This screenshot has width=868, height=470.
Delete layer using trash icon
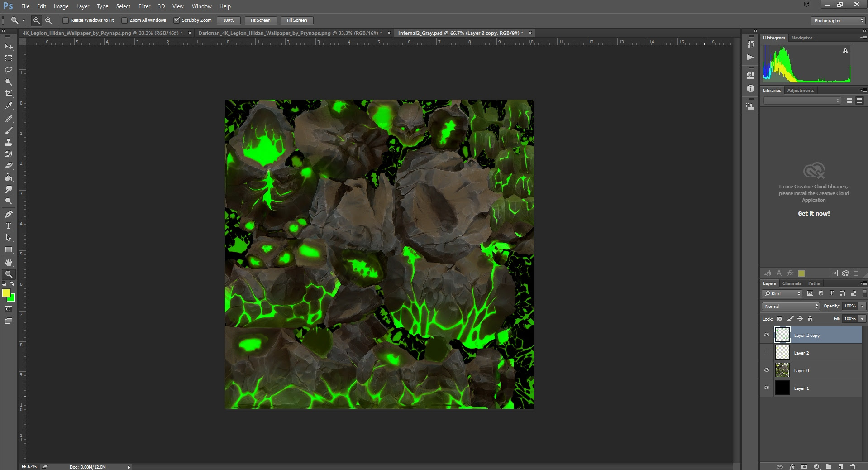tap(853, 466)
